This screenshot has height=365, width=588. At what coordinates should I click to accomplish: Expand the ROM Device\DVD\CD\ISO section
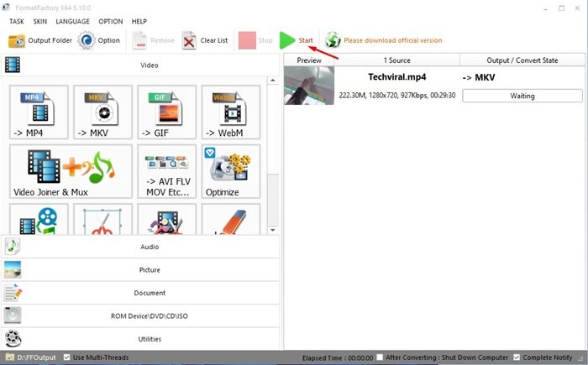pos(141,316)
